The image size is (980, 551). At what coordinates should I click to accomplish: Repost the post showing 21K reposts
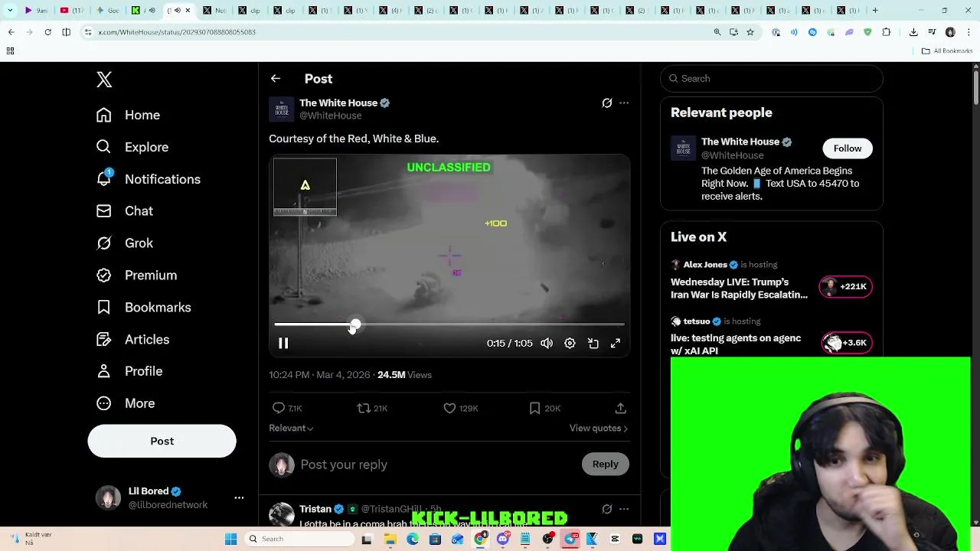click(x=364, y=409)
